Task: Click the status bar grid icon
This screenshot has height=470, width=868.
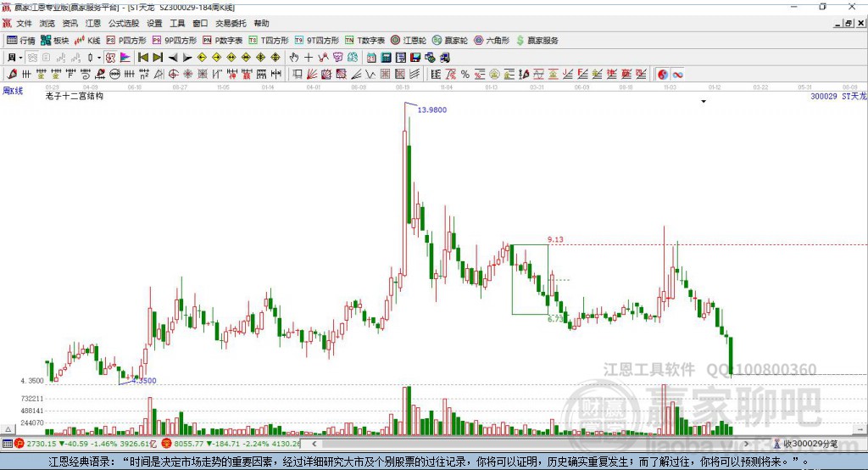Action: (7, 444)
